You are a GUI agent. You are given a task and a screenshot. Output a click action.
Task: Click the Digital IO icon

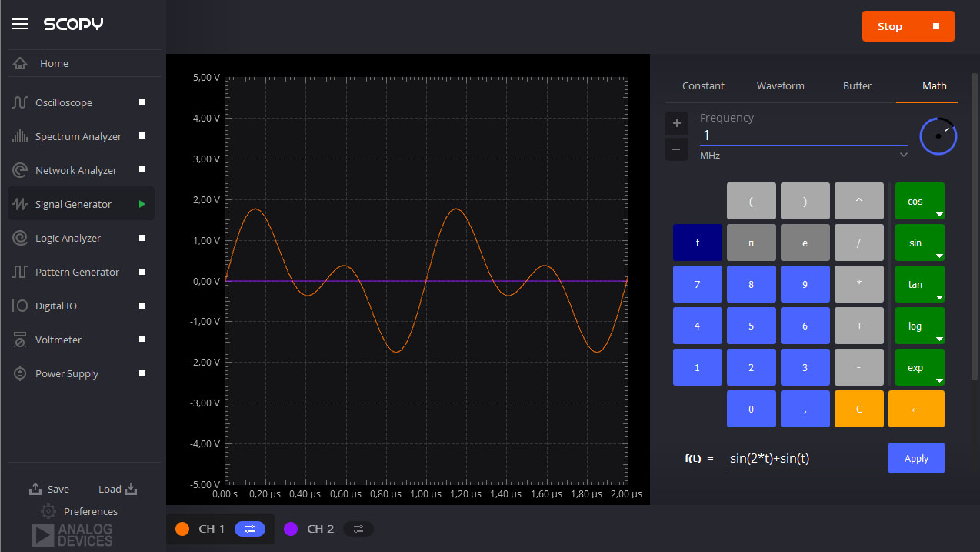(x=20, y=306)
